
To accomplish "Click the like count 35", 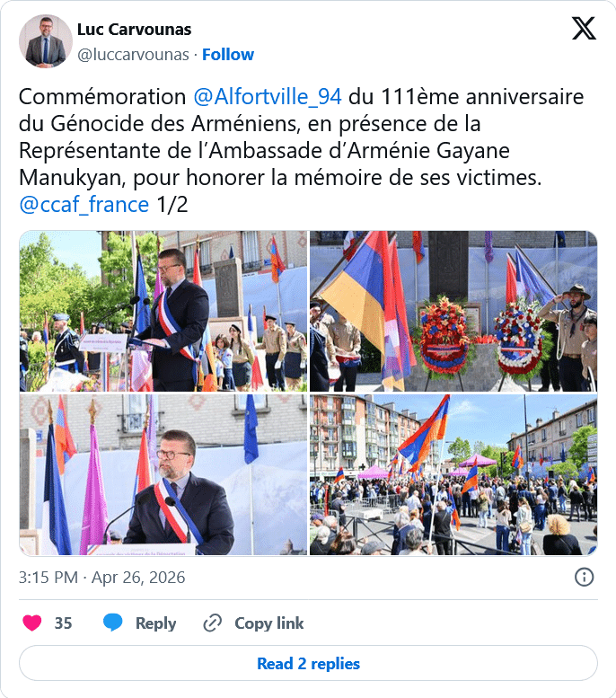I will pyautogui.click(x=63, y=623).
